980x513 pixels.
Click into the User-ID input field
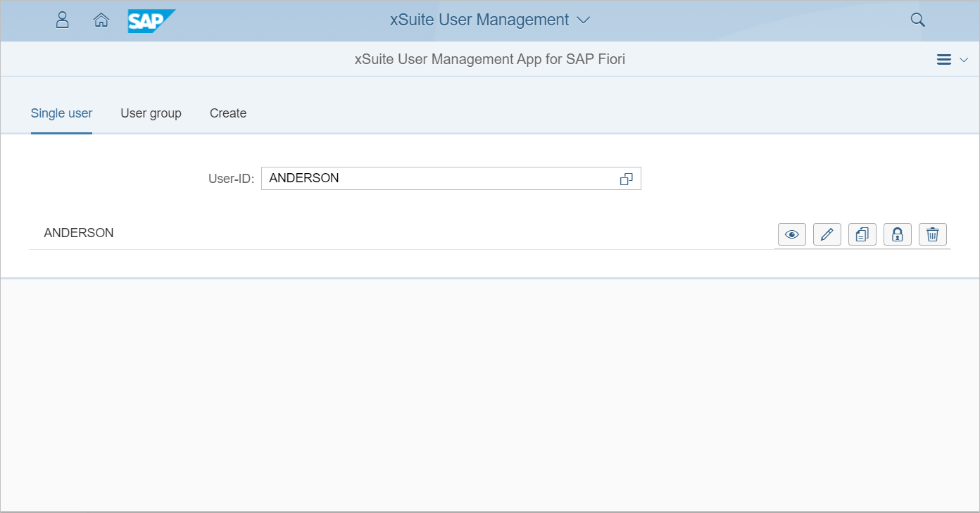(436, 179)
